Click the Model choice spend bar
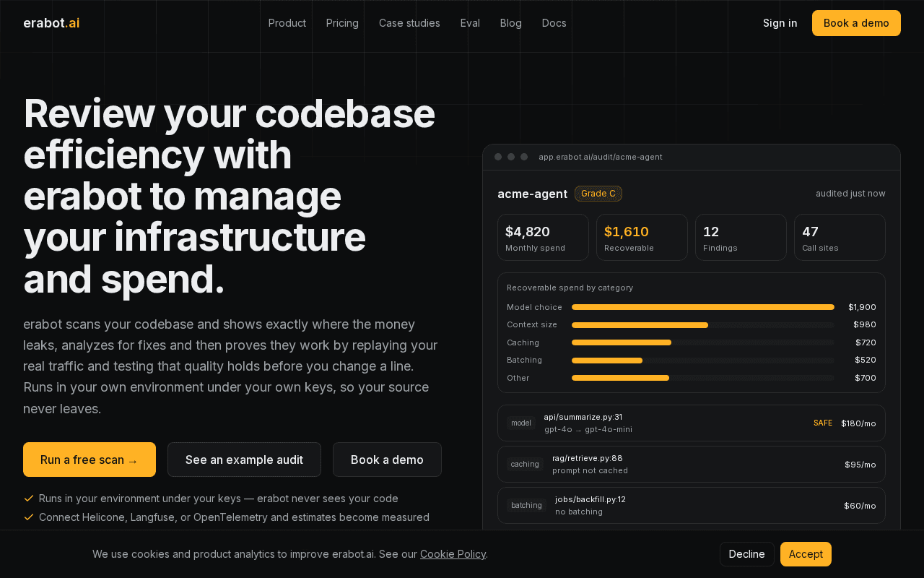The height and width of the screenshot is (578, 924). [703, 307]
